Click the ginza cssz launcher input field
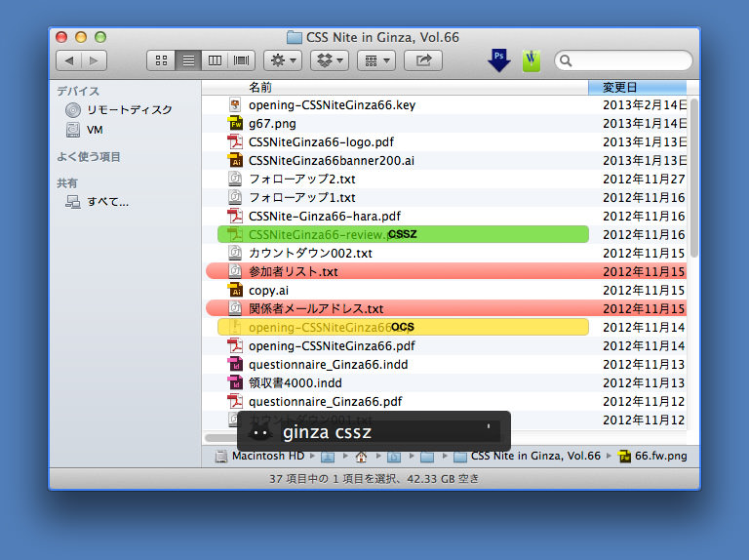749x560 pixels. [389, 432]
